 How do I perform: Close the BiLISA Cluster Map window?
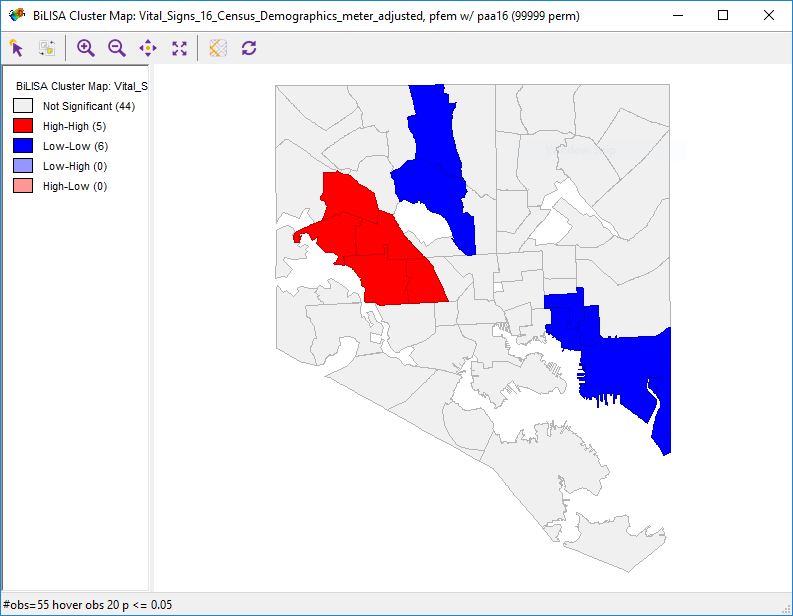pos(769,15)
